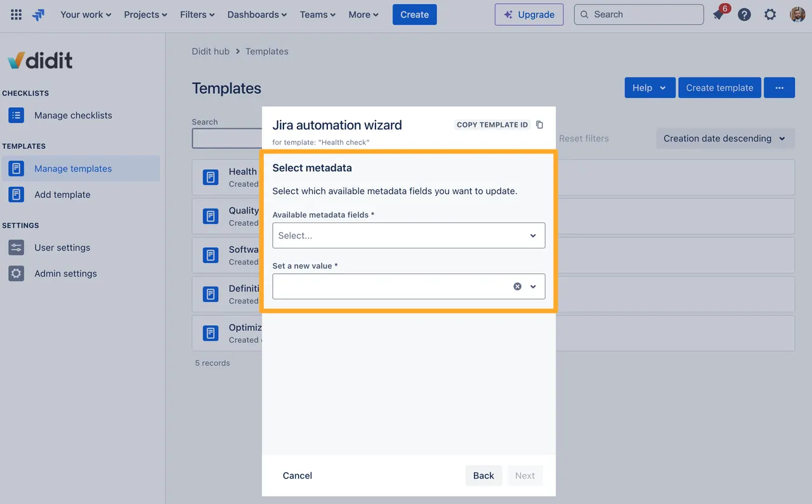Screen dimensions: 812x504
Task: Select Manage templates in sidebar
Action: tap(80, 169)
